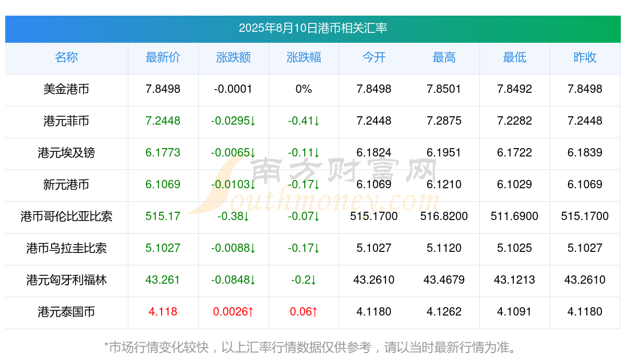Click the 昨收 column header
This screenshot has height=364, width=626.
[x=585, y=57]
